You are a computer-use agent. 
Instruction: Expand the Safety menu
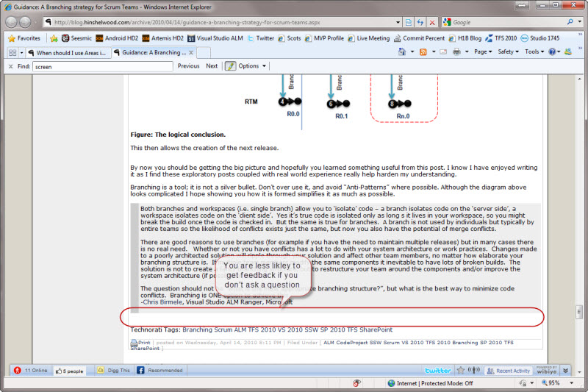pyautogui.click(x=508, y=52)
